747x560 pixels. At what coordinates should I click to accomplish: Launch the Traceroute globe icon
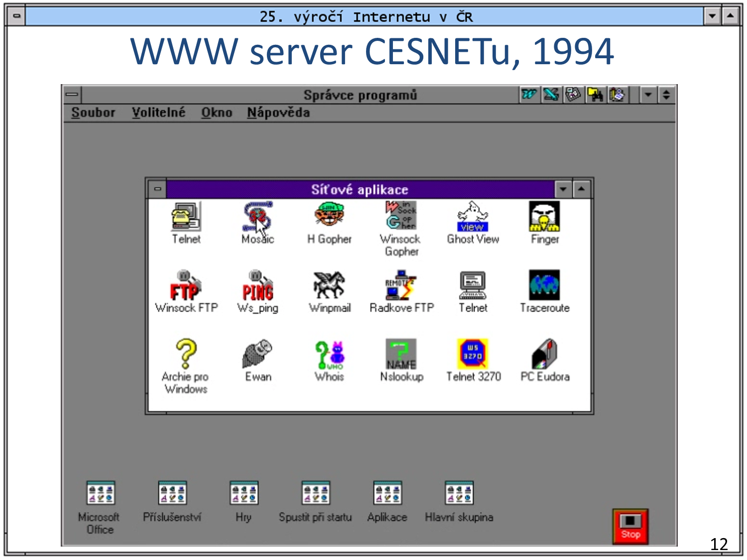[x=544, y=285]
